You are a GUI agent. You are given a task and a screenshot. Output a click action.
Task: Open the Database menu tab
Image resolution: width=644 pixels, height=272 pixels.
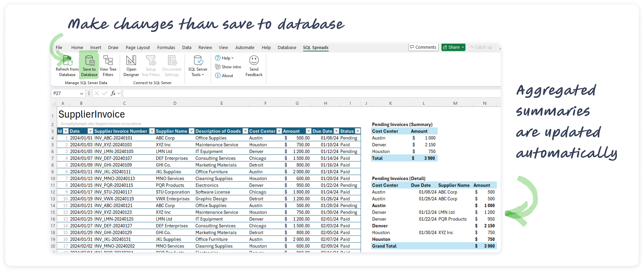click(287, 47)
